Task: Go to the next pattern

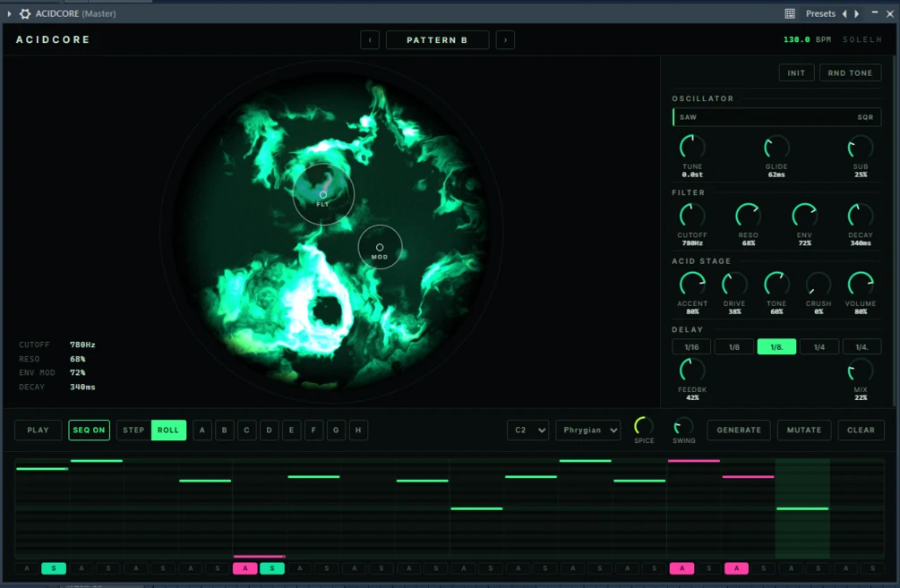Action: coord(505,39)
